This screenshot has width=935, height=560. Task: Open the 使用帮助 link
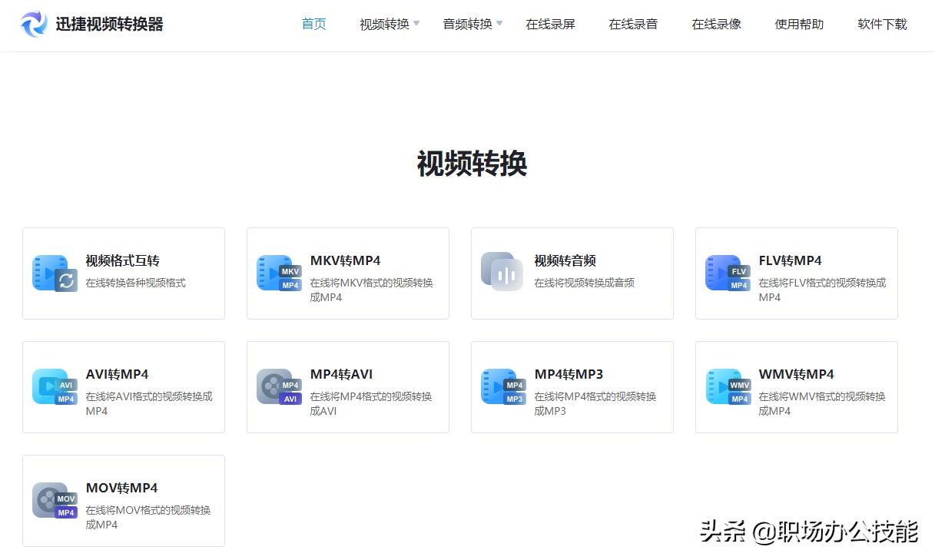(x=799, y=25)
